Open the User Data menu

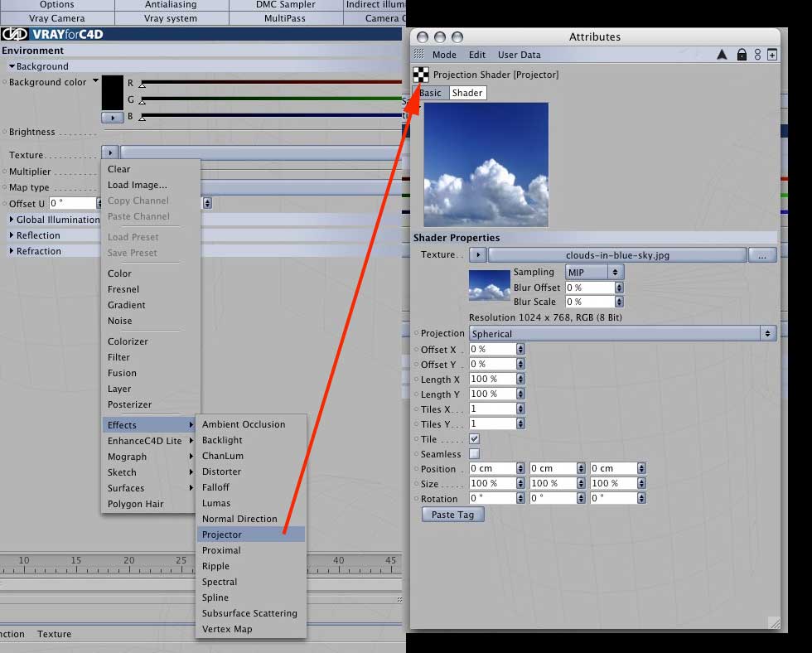519,55
